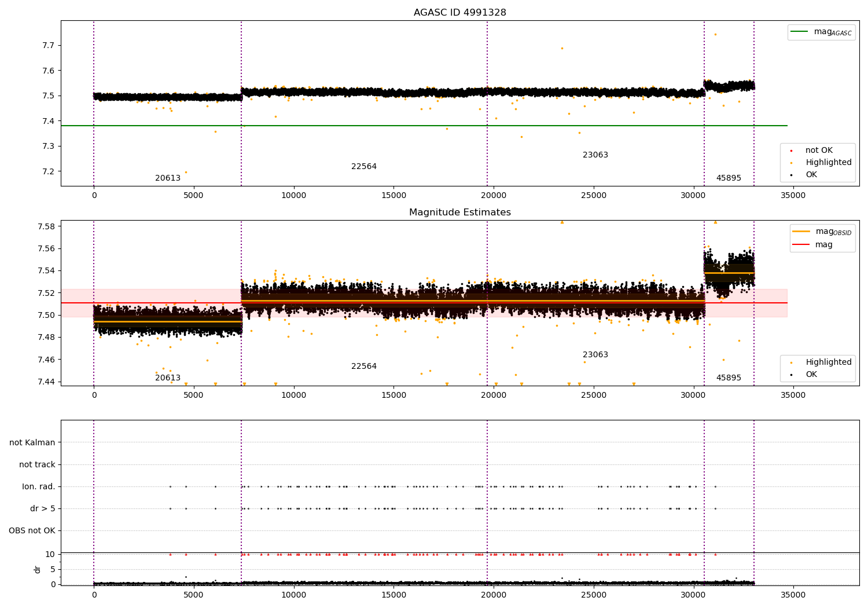The height and width of the screenshot is (608, 868).
Task: Click the 'Magnitude Estimates' plot title
Action: point(459,213)
